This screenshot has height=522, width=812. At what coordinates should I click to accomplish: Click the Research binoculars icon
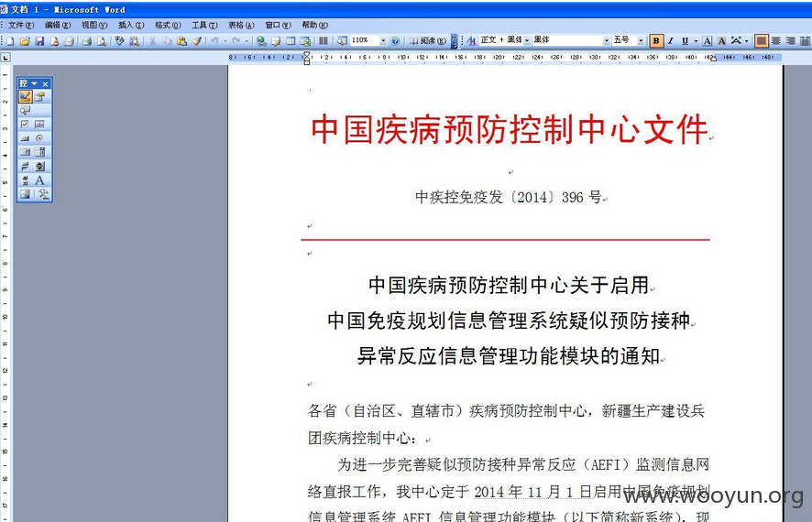tap(134, 41)
